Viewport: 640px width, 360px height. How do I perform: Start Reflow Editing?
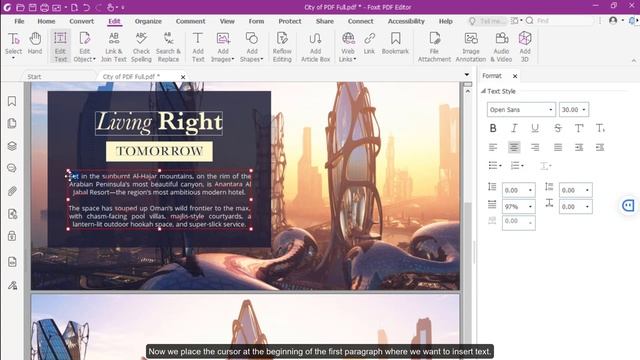[282, 47]
